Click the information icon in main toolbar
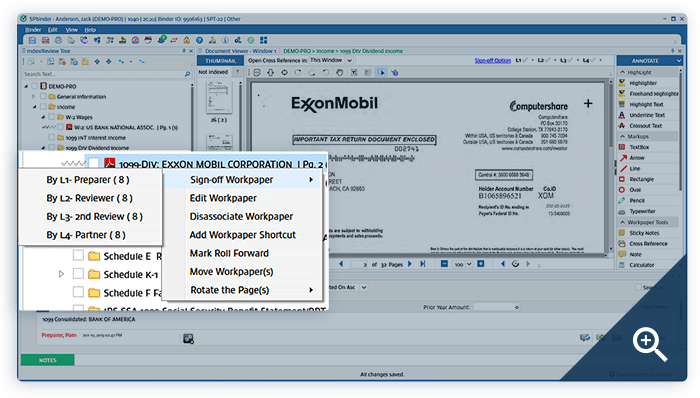The width and height of the screenshot is (700, 398). [225, 40]
